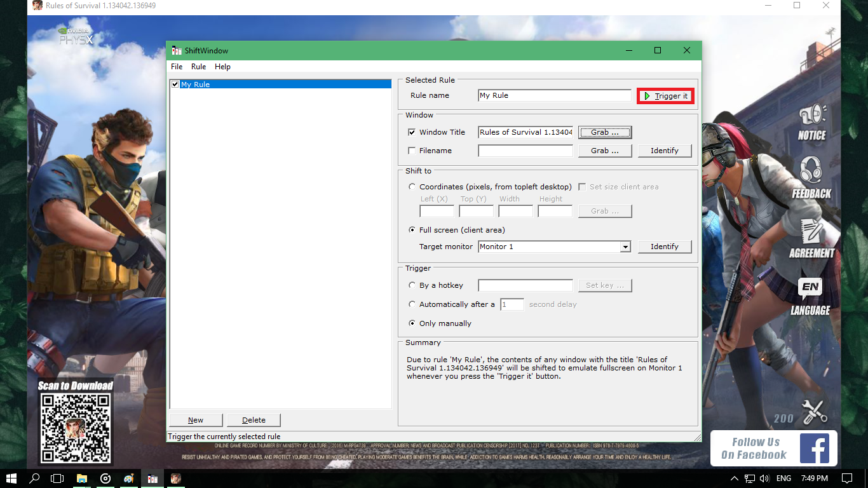This screenshot has height=488, width=868.
Task: Click the Follow Us on Facebook icon
Action: (815, 448)
